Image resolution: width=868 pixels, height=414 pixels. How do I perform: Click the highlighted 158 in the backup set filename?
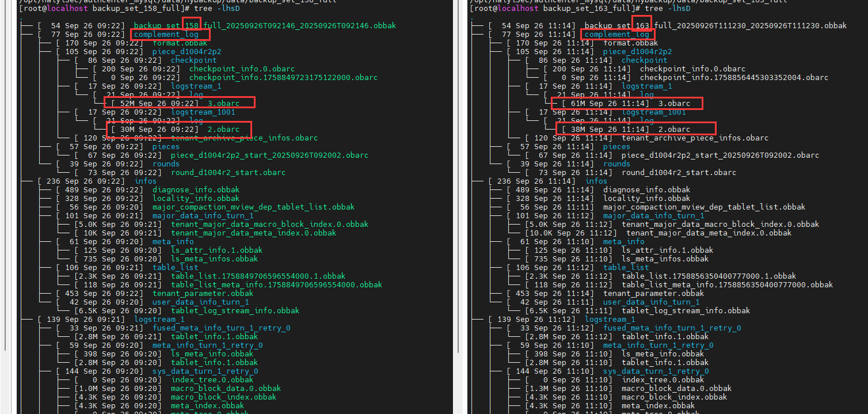coord(191,26)
